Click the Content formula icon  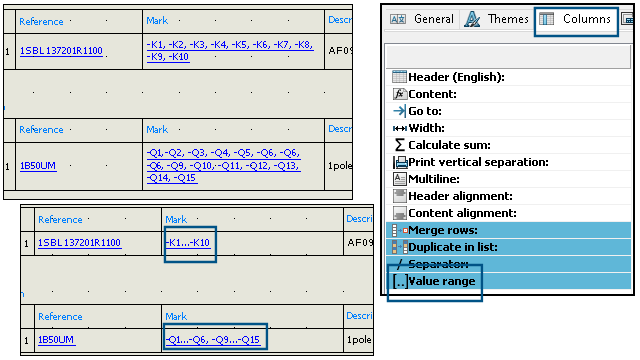(400, 94)
